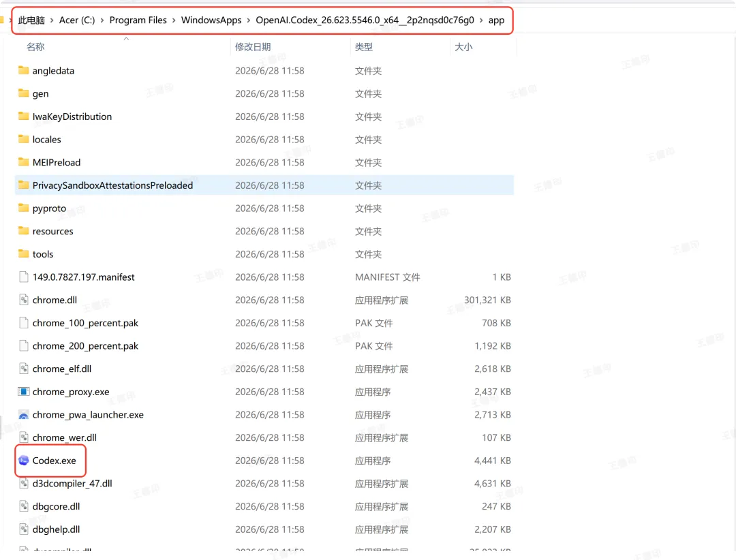The image size is (736, 560).
Task: Click the chrome_100_percent.pak file icon
Action: tap(23, 322)
